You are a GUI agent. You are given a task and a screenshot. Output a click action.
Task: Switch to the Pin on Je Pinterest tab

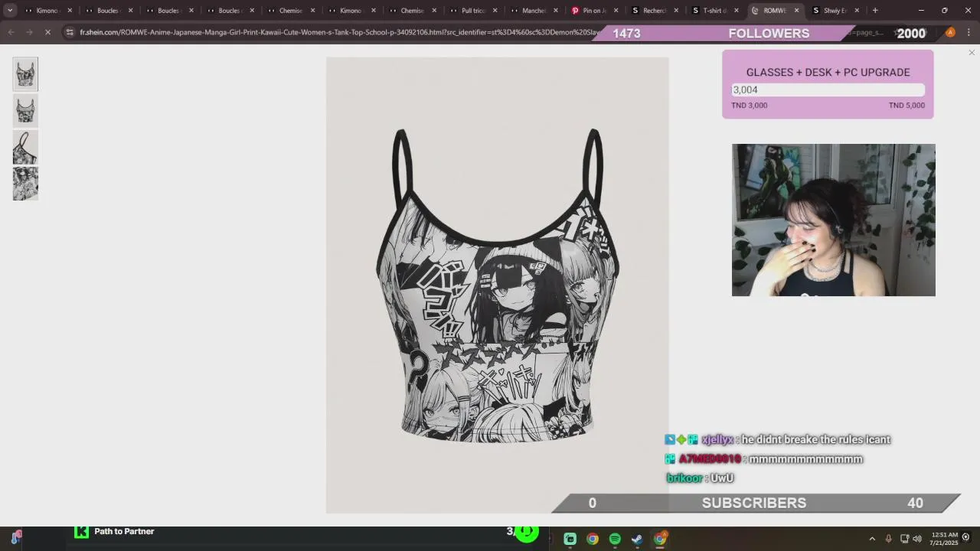594,11
